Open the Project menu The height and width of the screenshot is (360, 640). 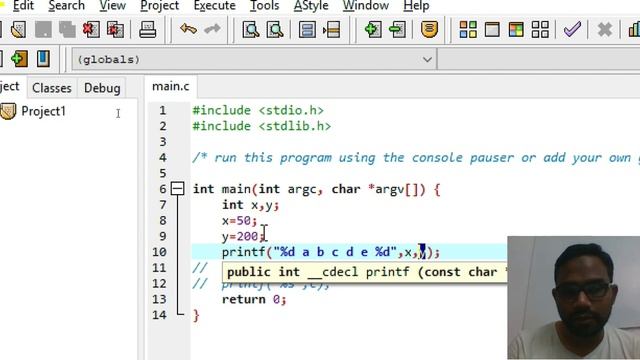(x=160, y=6)
